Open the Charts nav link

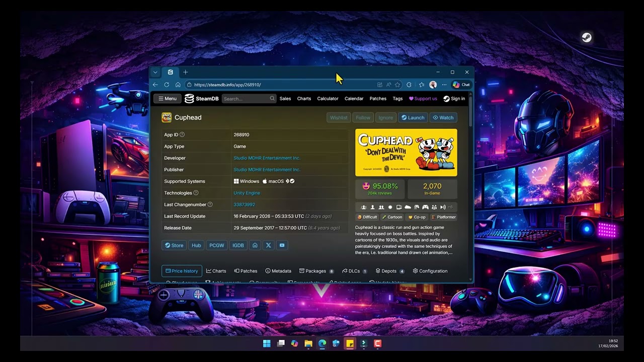[304, 99]
